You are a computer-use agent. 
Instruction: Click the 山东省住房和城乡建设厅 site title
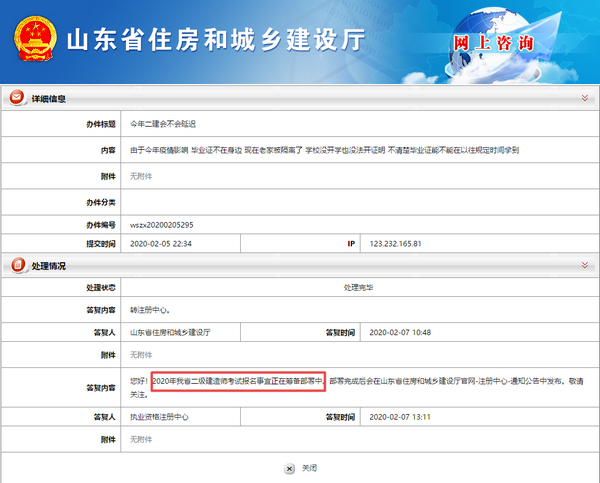[x=215, y=41]
